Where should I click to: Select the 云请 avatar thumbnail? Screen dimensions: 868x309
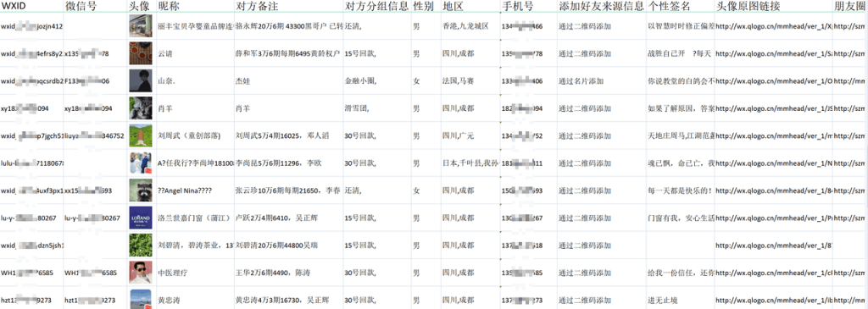[x=141, y=53]
